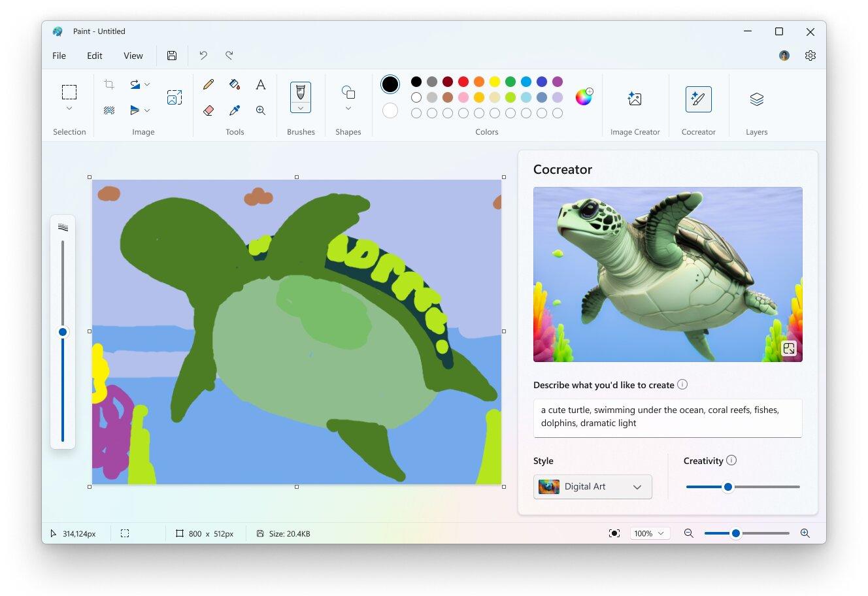The image size is (868, 596).
Task: Click the generated turtle preview image
Action: pos(667,274)
